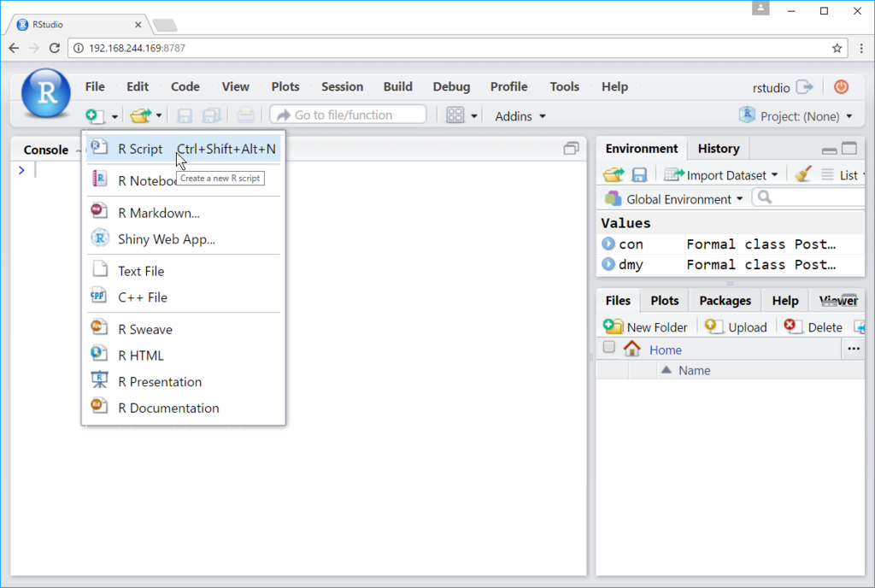Open the panes layout dropdown arrow
The image size is (875, 588).
tap(473, 116)
